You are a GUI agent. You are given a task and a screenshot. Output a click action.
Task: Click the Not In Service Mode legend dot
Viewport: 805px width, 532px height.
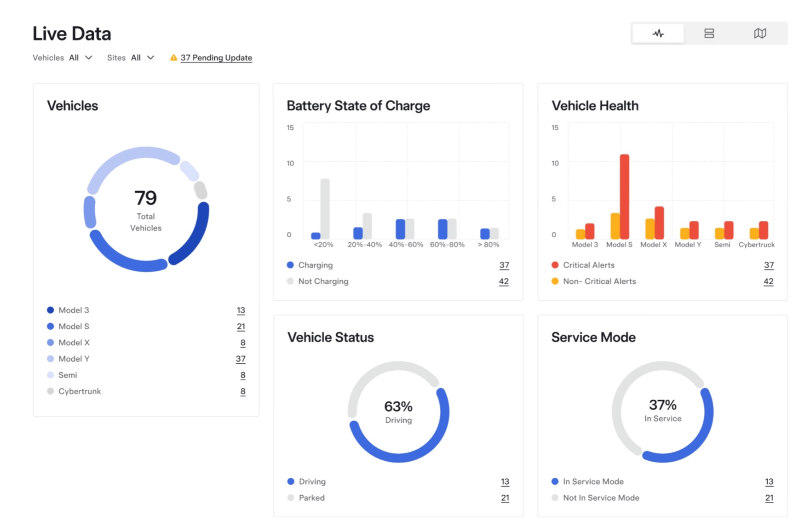tap(555, 498)
